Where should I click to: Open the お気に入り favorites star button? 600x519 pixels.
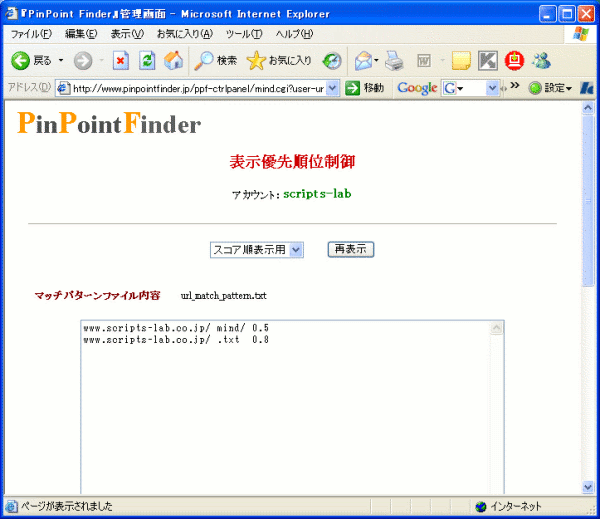[x=279, y=60]
